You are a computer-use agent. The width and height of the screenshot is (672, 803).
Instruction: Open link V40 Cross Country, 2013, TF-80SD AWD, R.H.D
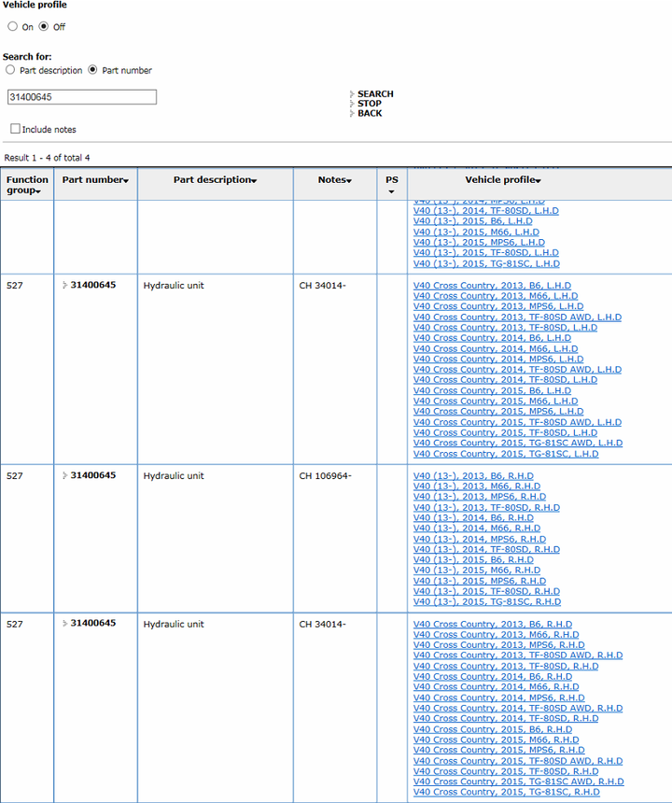pos(517,655)
